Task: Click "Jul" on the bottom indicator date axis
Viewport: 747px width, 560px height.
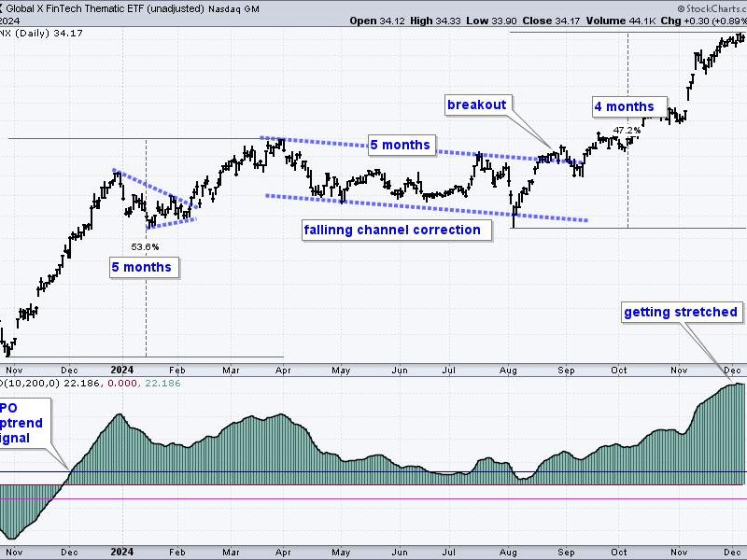Action: tap(449, 553)
